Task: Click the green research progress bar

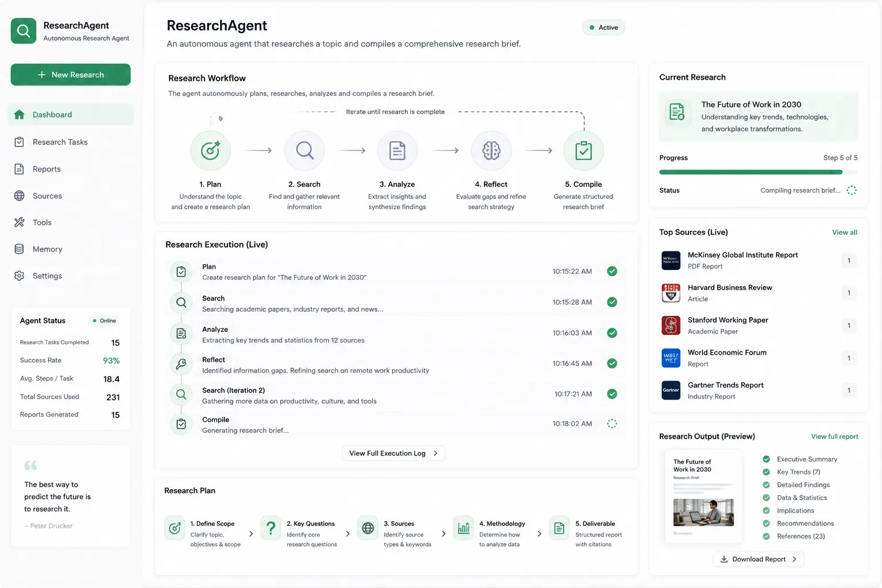Action: [x=751, y=172]
